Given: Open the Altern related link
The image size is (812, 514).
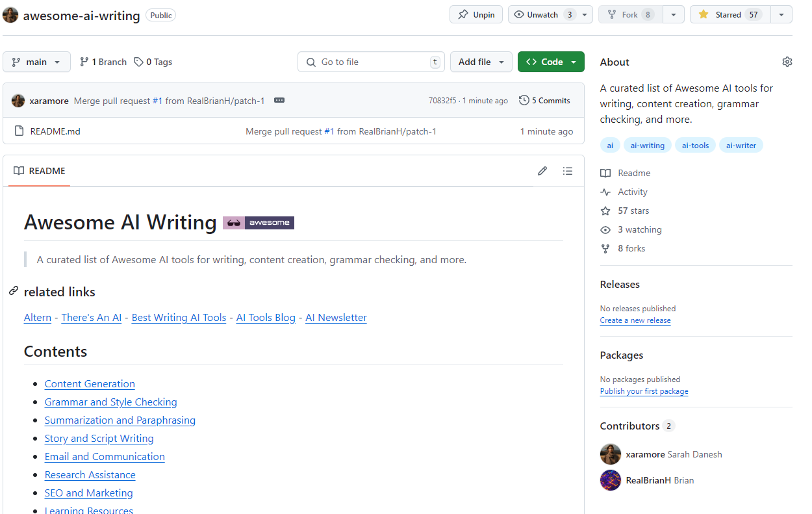Looking at the screenshot, I should (38, 318).
